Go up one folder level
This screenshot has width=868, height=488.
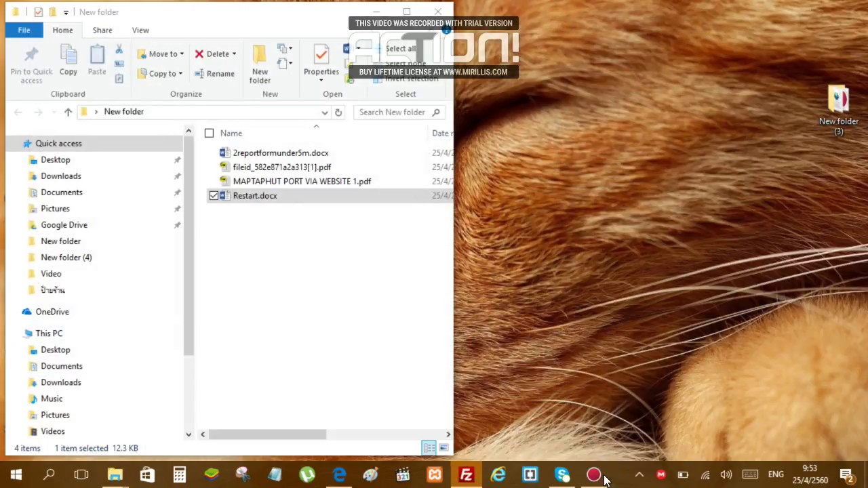click(68, 112)
